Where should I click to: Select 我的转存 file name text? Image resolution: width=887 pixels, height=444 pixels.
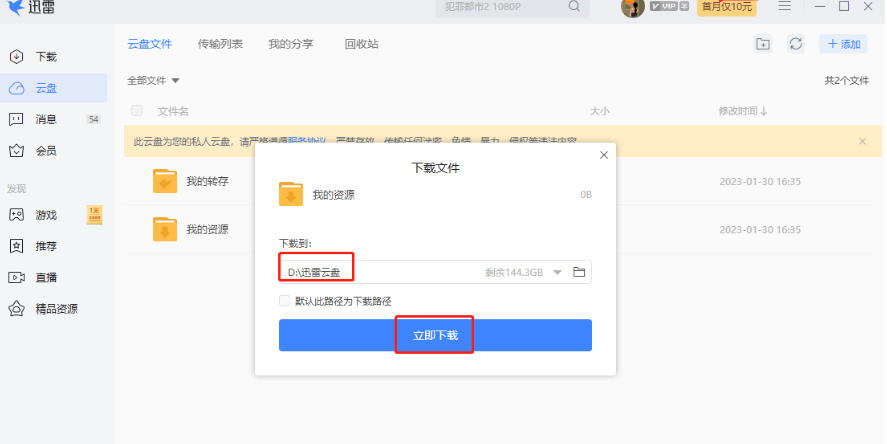click(x=208, y=182)
